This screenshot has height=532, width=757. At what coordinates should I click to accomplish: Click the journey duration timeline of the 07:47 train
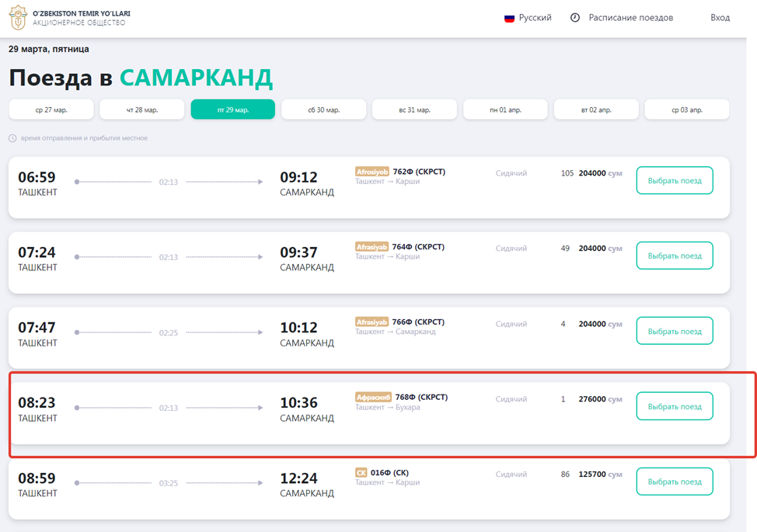[168, 332]
